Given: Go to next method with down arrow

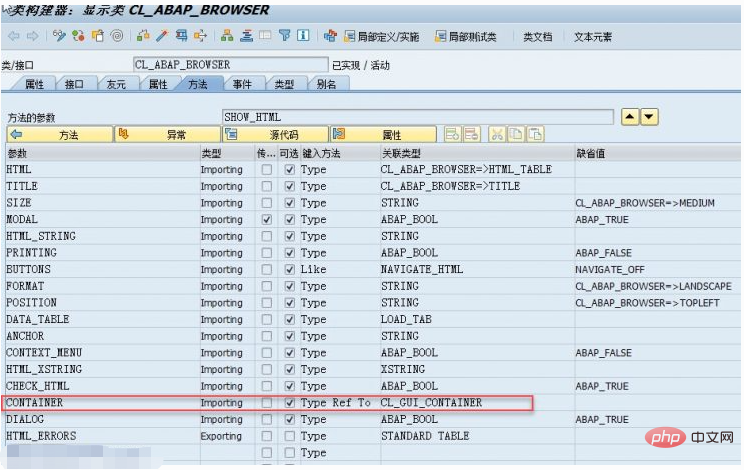Looking at the screenshot, I should coord(649,116).
